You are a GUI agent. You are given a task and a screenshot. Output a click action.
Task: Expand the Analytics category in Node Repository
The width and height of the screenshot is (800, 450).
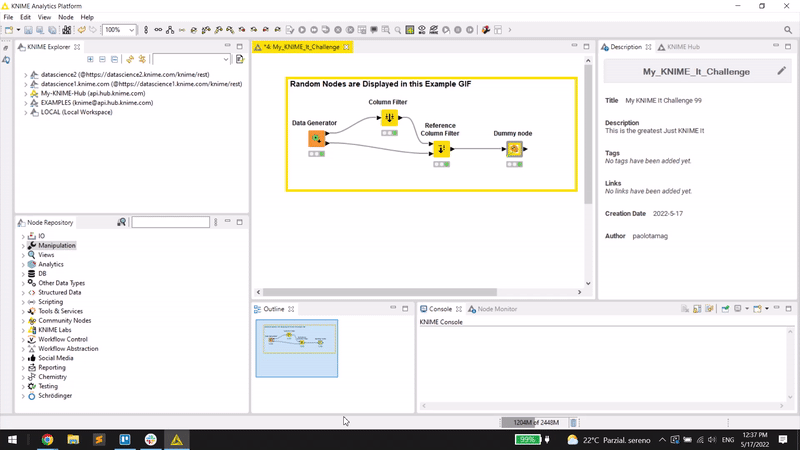coord(23,265)
